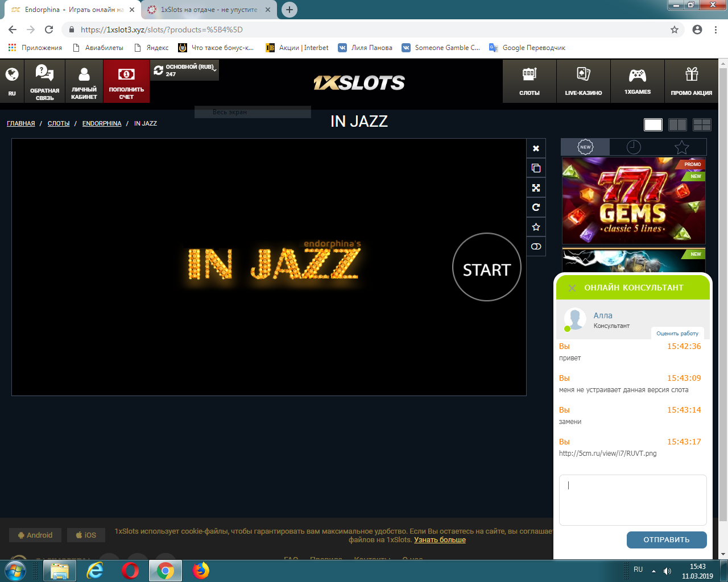Switch to the NEW games tab
This screenshot has width=728, height=582.
(585, 147)
